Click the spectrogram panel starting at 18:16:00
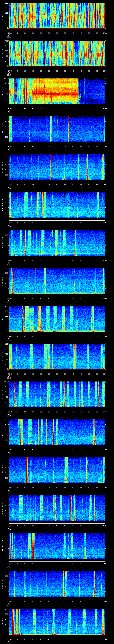 (57, 16)
